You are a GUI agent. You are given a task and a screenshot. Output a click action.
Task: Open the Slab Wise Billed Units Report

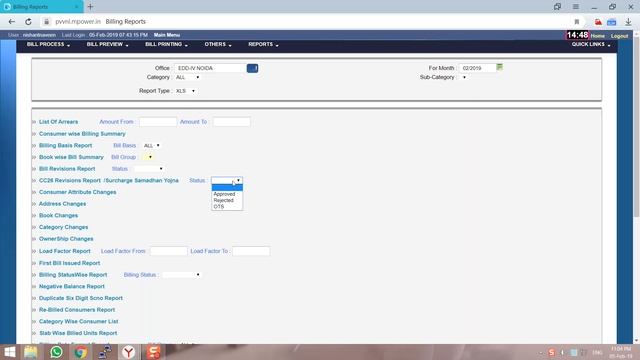[78, 333]
